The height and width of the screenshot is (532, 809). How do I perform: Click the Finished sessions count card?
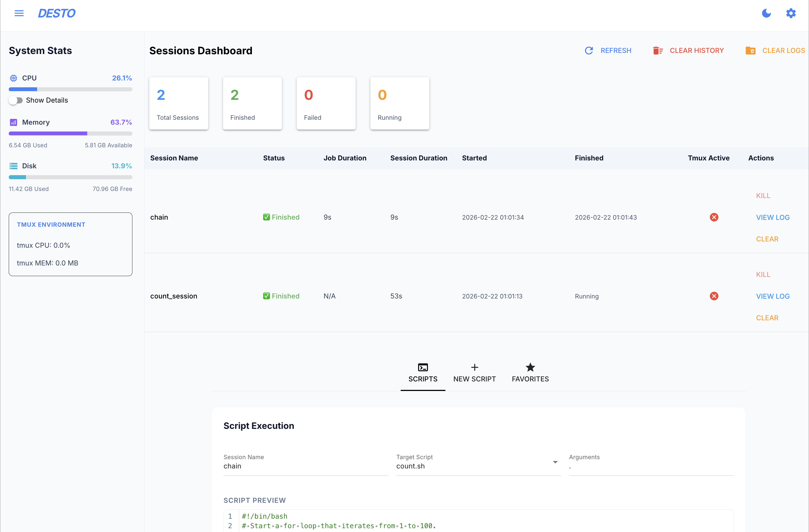(x=252, y=103)
